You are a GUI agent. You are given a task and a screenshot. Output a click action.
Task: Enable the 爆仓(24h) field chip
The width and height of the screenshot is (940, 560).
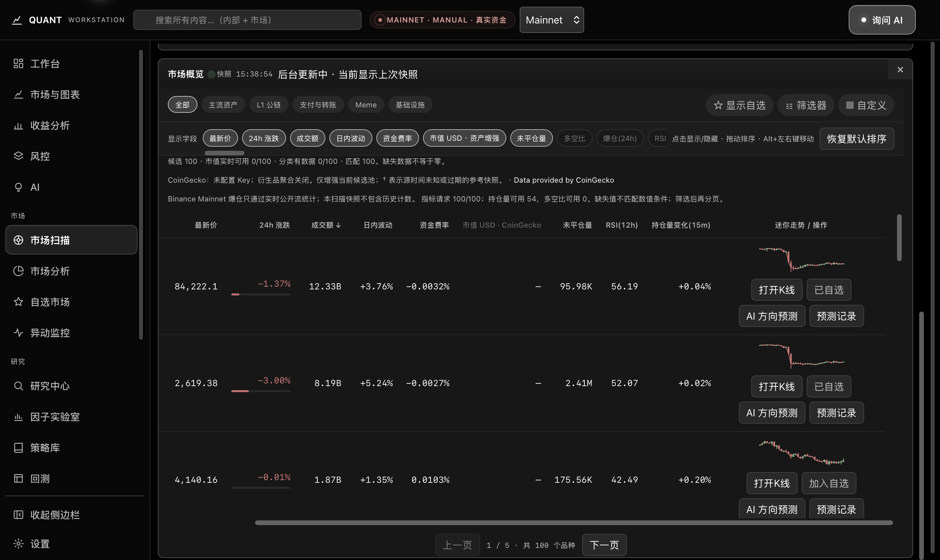620,138
